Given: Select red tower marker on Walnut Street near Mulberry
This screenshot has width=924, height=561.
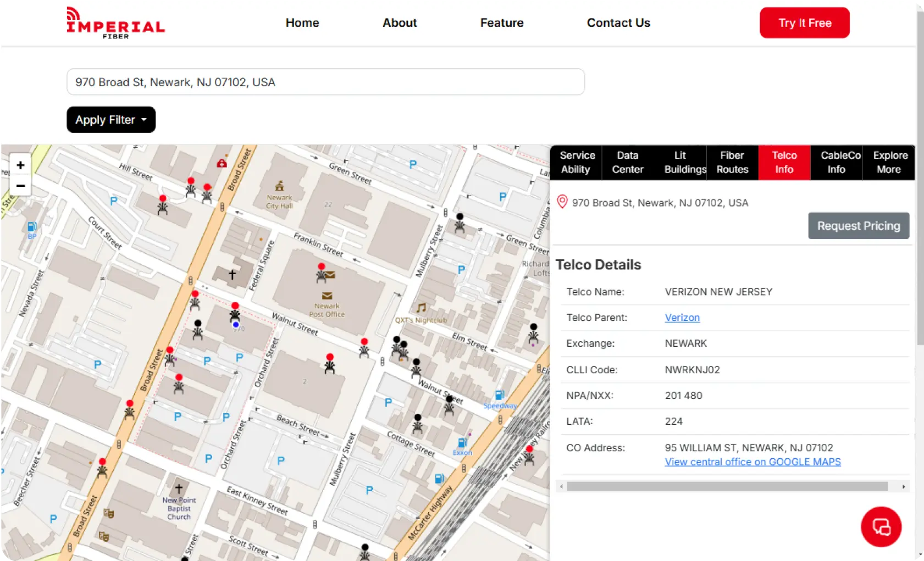Looking at the screenshot, I should 364,348.
